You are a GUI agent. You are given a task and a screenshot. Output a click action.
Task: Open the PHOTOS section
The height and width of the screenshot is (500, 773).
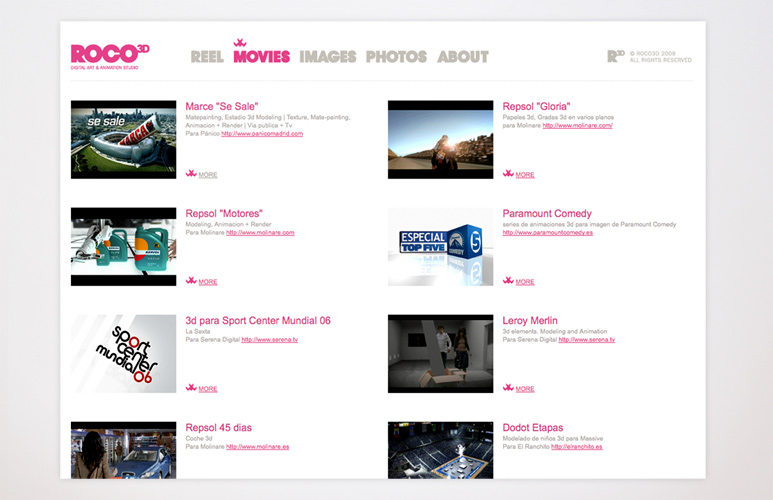pos(396,57)
